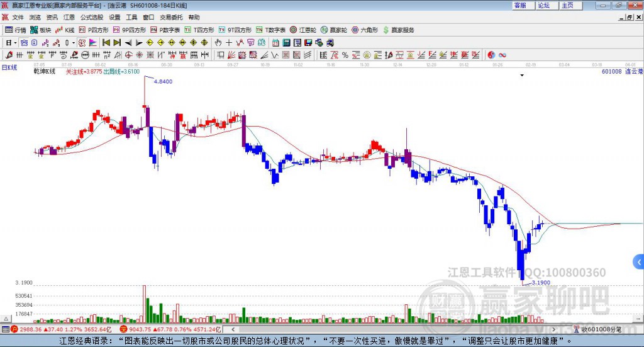
Task: Switch to K线 candlestick chart
Action: tap(65, 30)
